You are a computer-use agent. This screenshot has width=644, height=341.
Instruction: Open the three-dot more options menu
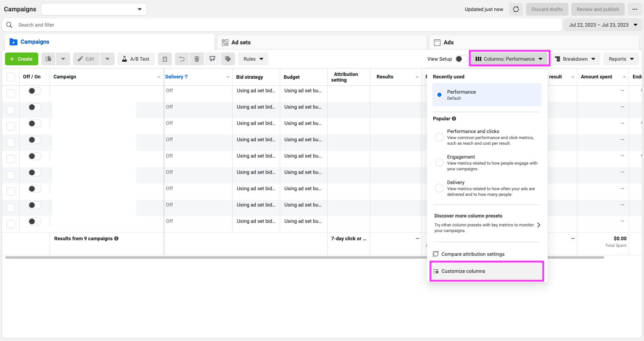635,9
